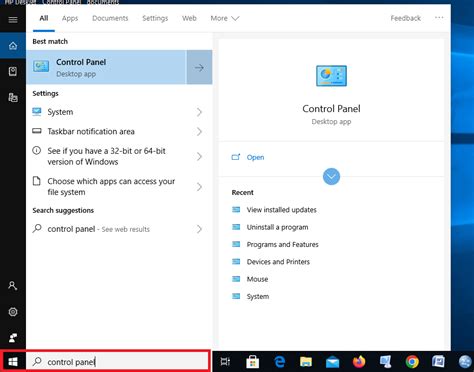The image size is (474, 372).
Task: Open the notebook icon in the sidebar
Action: tap(13, 71)
